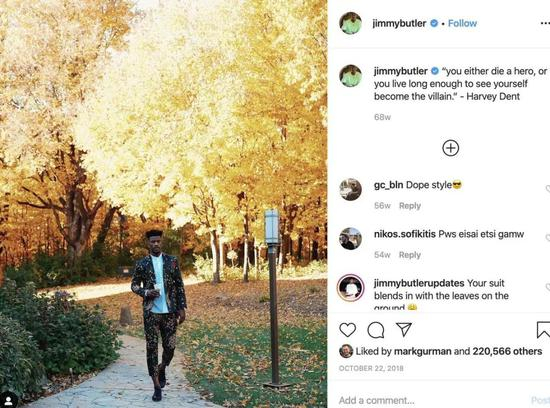Screen dimensions: 550x408
Task: Open the gc_bln username link
Action: 388,185
